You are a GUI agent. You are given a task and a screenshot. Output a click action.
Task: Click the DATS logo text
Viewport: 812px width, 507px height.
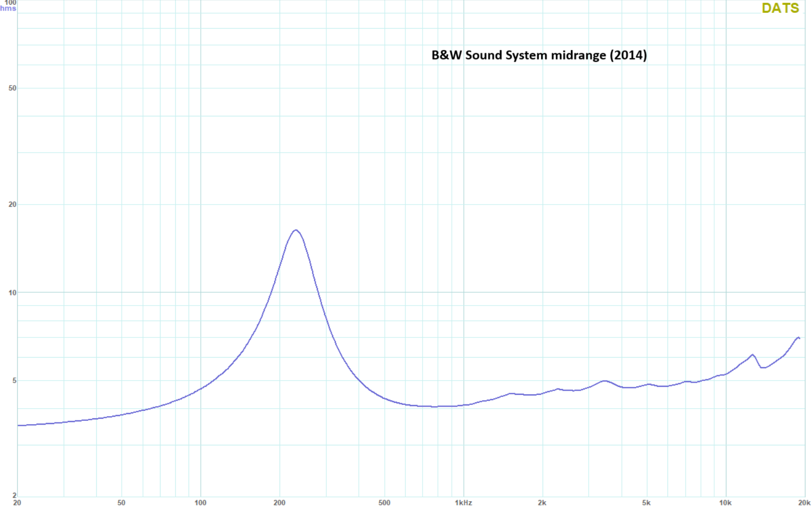(x=780, y=8)
